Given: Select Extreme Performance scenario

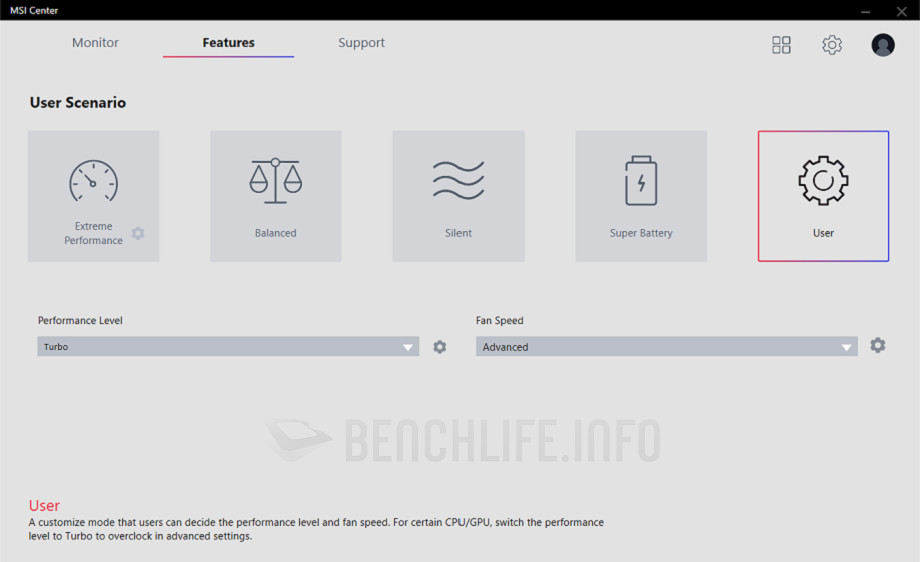Looking at the screenshot, I should (93, 196).
